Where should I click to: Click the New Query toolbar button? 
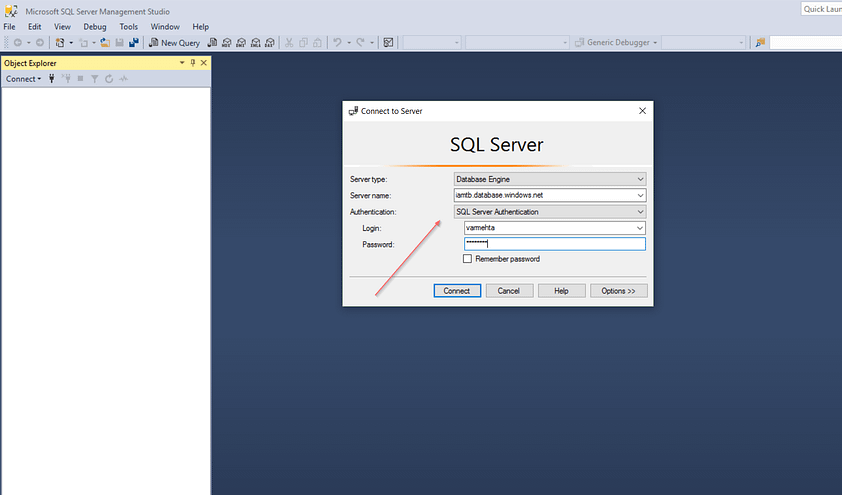tap(174, 43)
